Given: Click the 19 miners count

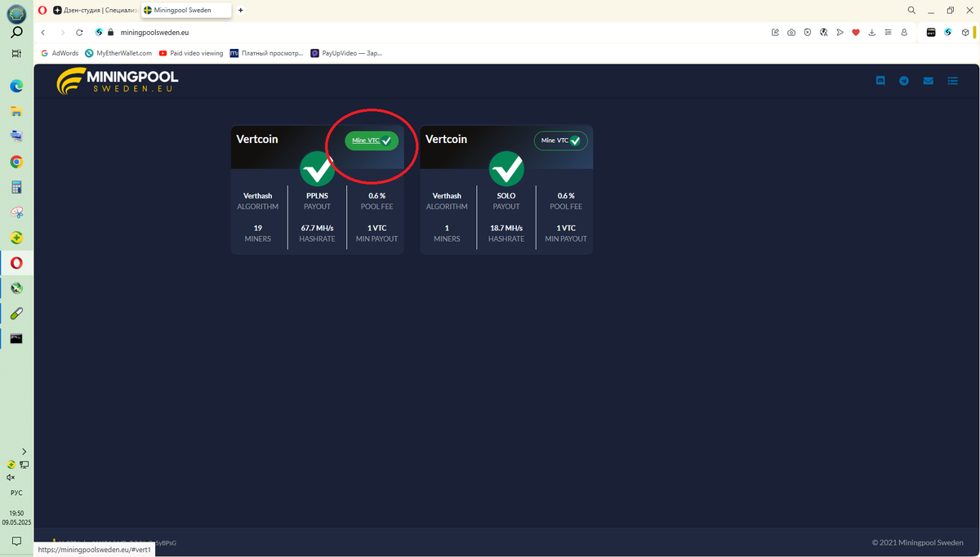Looking at the screenshot, I should pyautogui.click(x=258, y=228).
